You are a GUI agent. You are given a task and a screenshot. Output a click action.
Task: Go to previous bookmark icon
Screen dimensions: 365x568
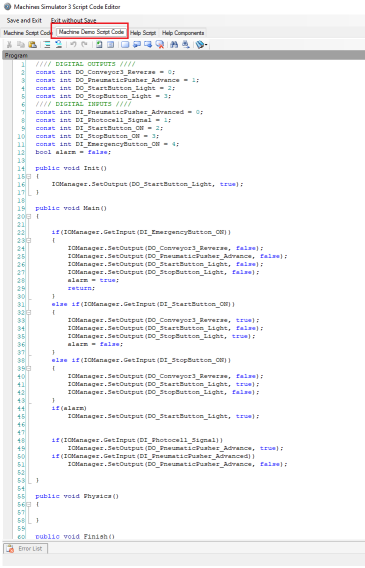[x=137, y=45]
